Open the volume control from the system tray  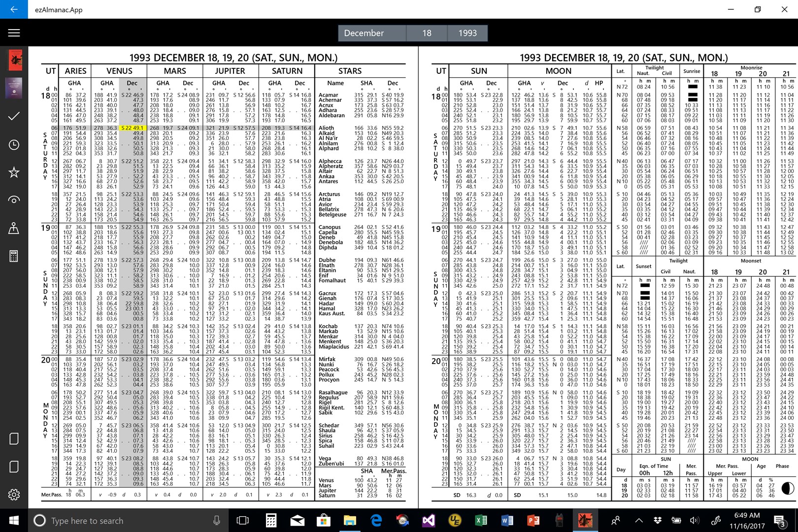click(x=695, y=521)
